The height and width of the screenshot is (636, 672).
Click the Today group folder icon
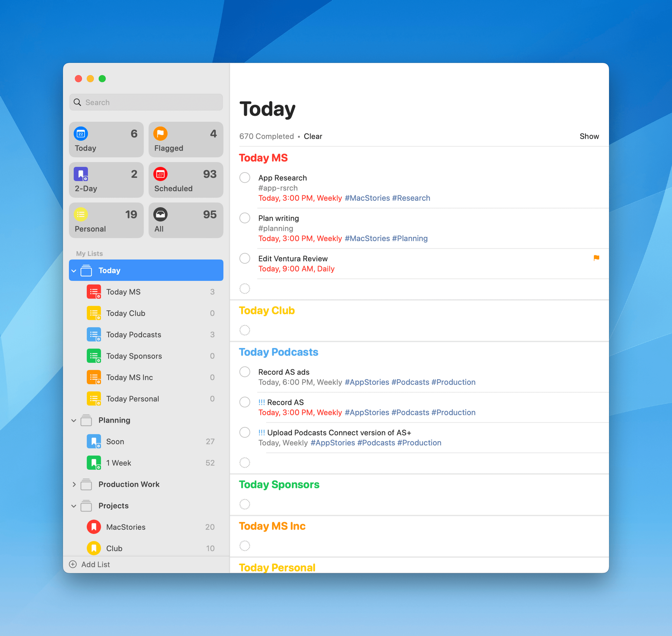86,271
